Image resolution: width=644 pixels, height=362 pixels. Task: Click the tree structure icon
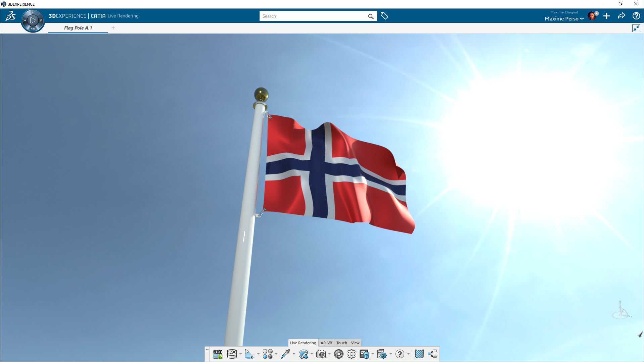click(x=432, y=354)
